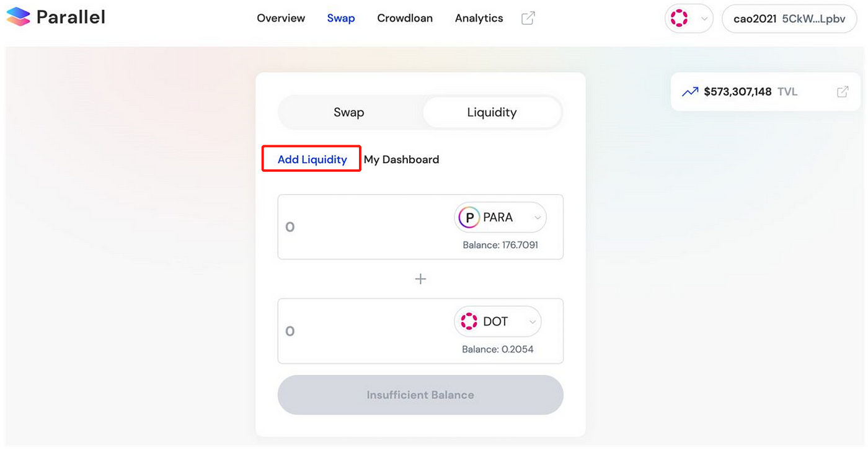Click the DOT token logo
868x453 pixels.
click(x=469, y=321)
